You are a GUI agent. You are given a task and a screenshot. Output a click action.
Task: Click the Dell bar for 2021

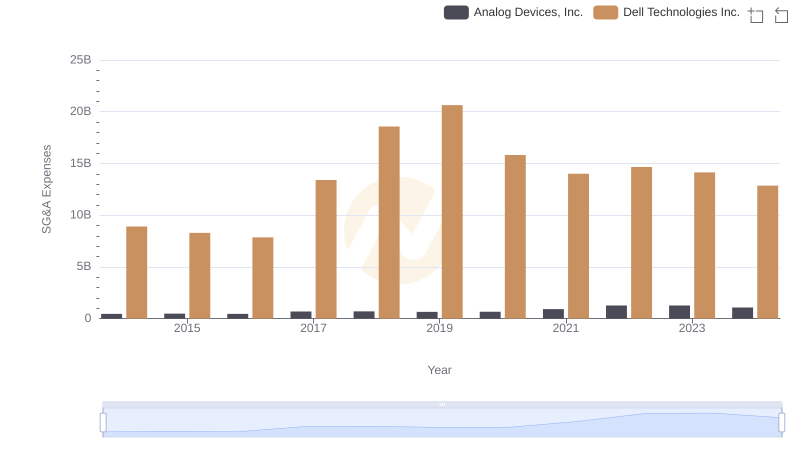tap(579, 246)
